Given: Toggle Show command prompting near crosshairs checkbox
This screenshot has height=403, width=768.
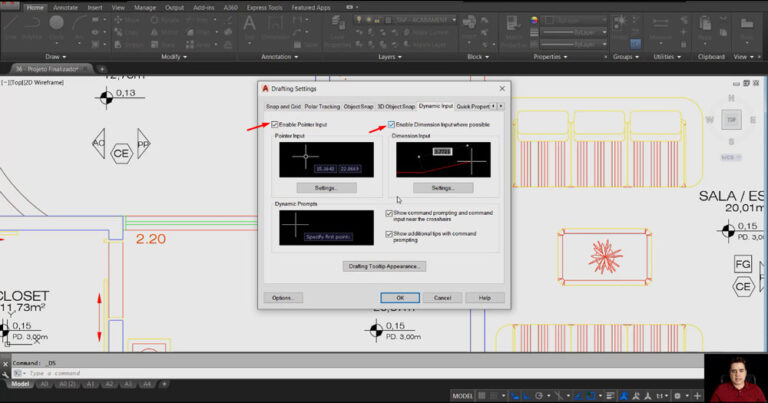Looking at the screenshot, I should 389,213.
